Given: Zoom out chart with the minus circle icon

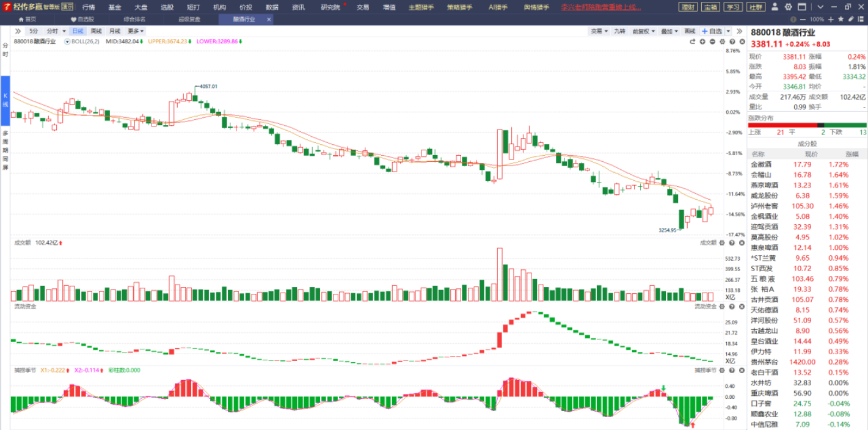Looking at the screenshot, I should tap(712, 42).
